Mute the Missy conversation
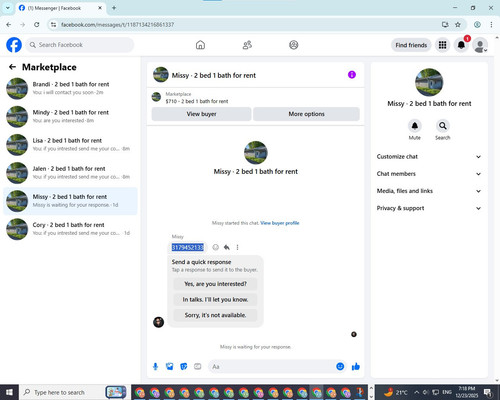500x400 pixels. pyautogui.click(x=415, y=126)
